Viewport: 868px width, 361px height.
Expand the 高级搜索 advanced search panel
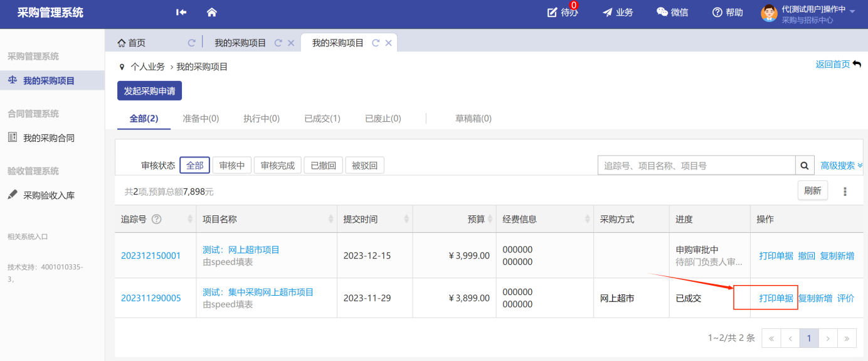click(842, 166)
